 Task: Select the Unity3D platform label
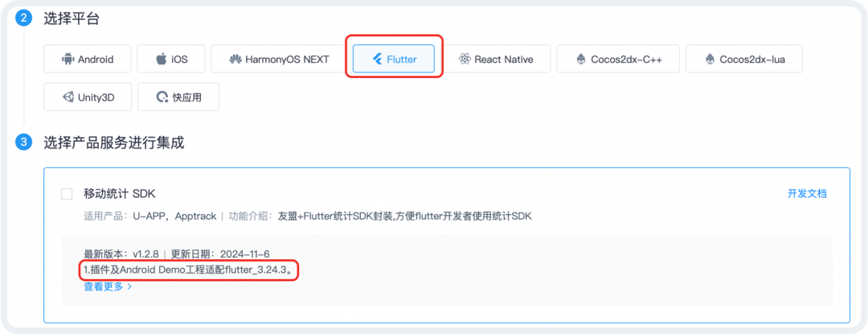[96, 97]
